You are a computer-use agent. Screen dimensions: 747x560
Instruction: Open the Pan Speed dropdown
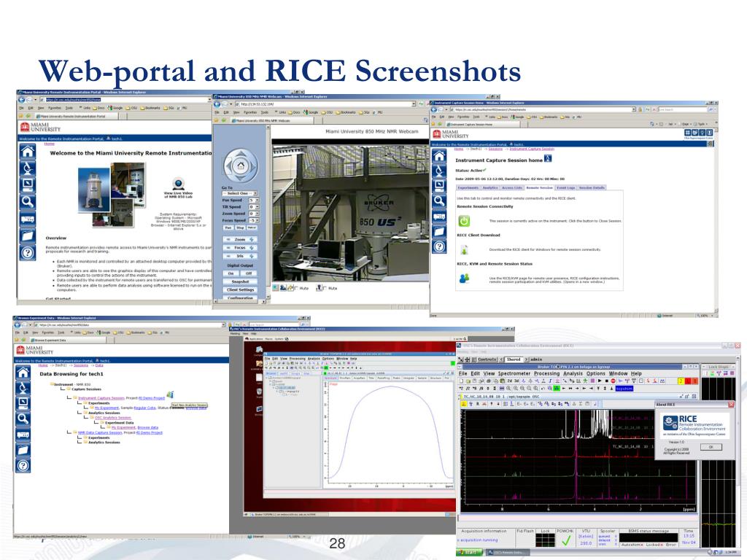pos(254,200)
